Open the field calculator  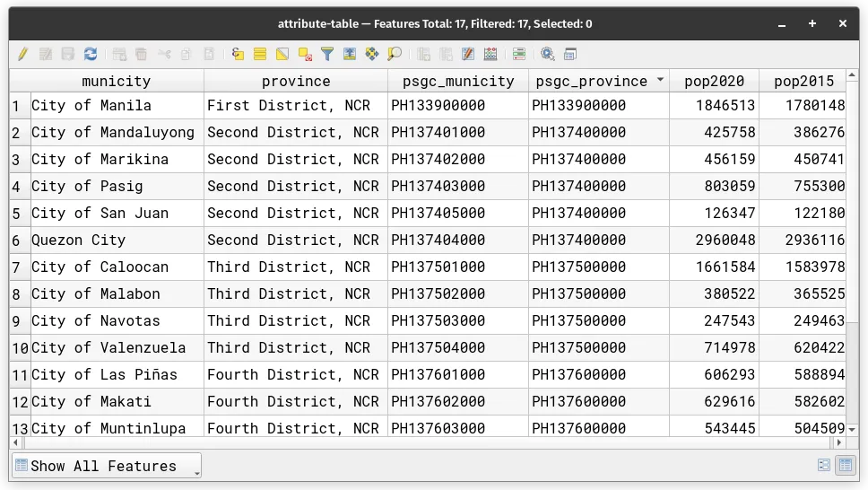point(490,54)
